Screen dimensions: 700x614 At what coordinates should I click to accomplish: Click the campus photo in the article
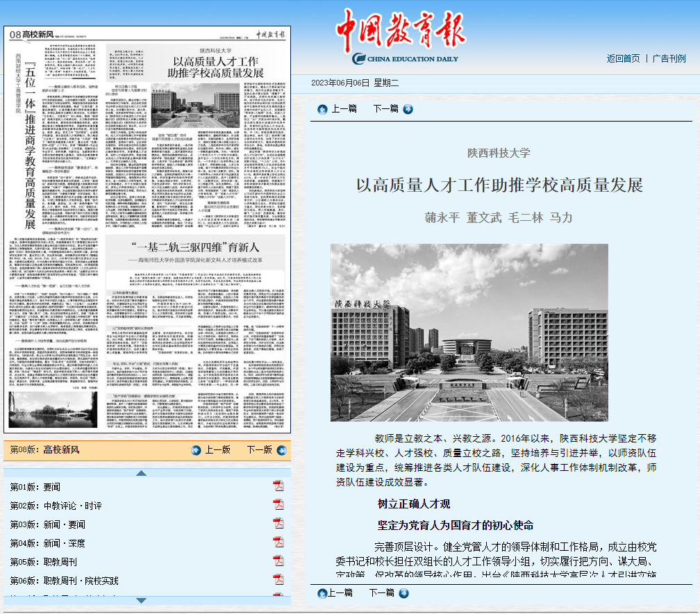point(469,332)
